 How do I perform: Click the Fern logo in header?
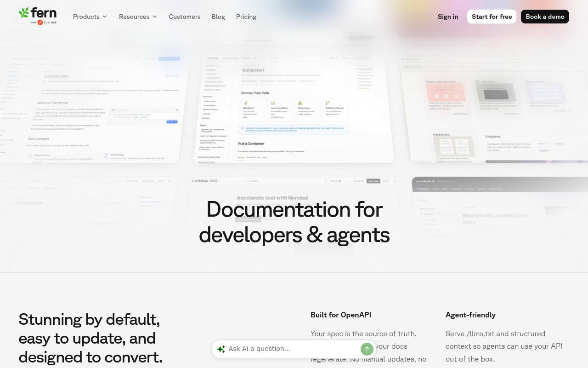(x=38, y=16)
